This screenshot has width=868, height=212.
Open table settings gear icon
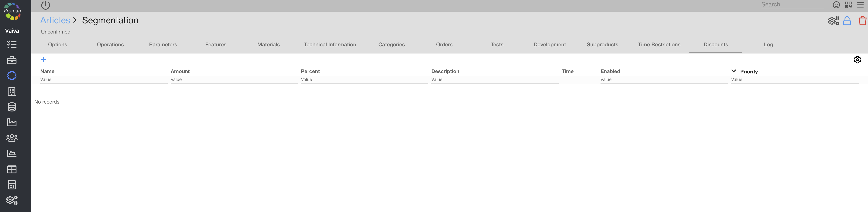coord(857,60)
